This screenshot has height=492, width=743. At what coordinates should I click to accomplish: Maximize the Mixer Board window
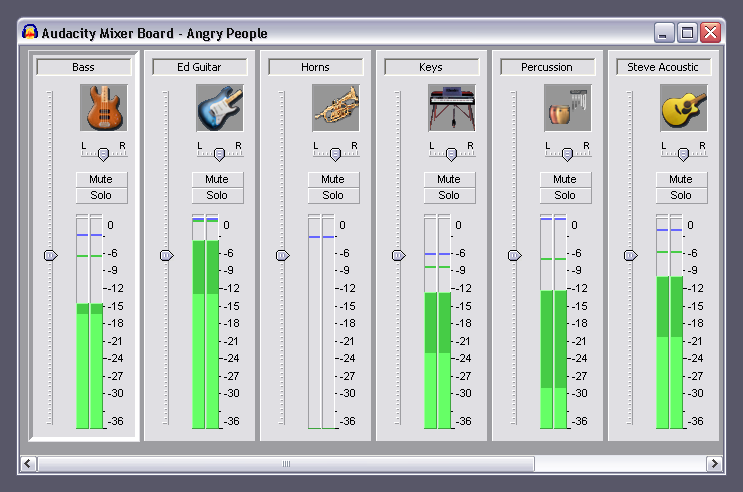pyautogui.click(x=687, y=33)
